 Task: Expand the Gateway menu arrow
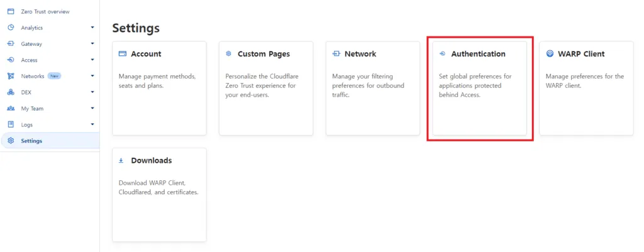pyautogui.click(x=92, y=43)
